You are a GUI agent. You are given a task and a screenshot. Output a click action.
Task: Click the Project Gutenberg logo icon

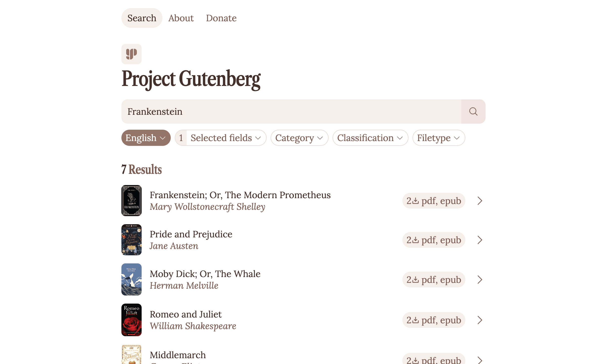131,54
